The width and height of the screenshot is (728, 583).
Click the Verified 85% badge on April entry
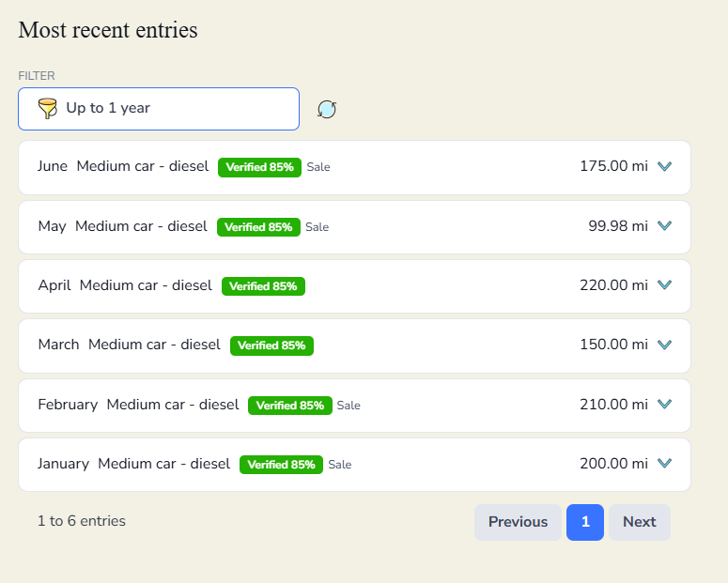[263, 286]
